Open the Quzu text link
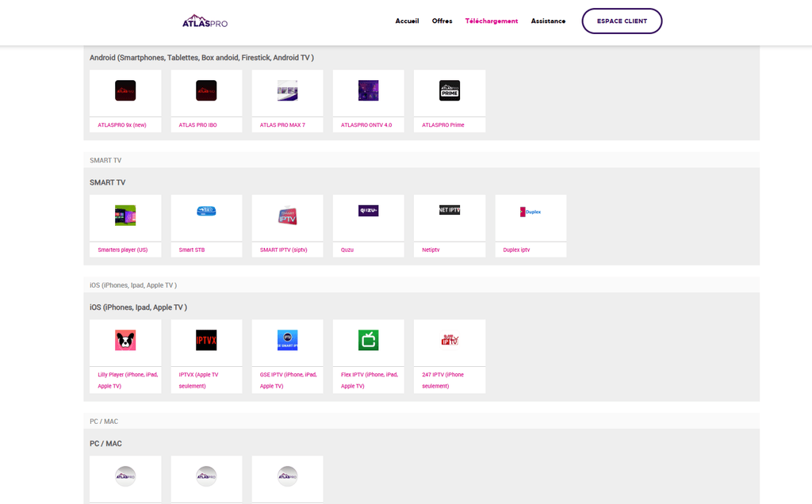 click(347, 250)
